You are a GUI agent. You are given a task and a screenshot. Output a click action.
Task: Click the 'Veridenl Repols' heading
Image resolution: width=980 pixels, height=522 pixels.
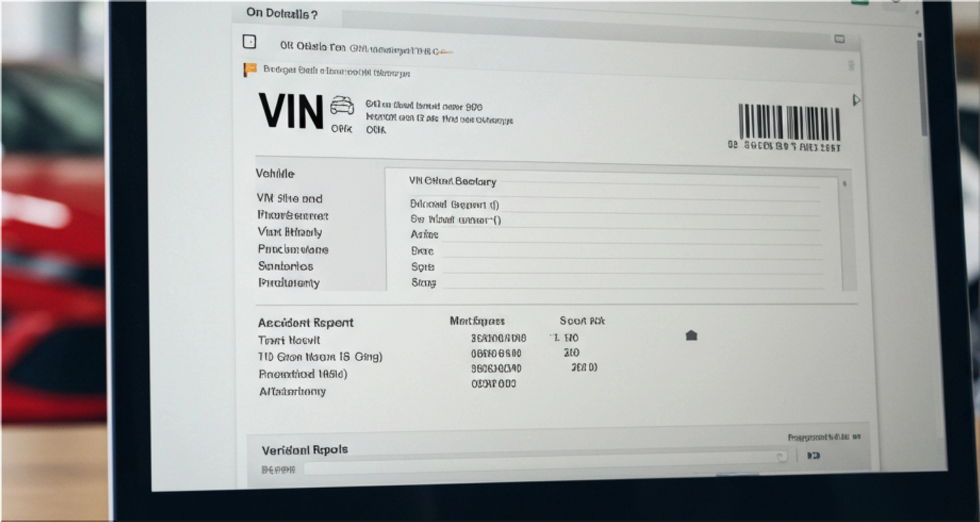pos(305,450)
